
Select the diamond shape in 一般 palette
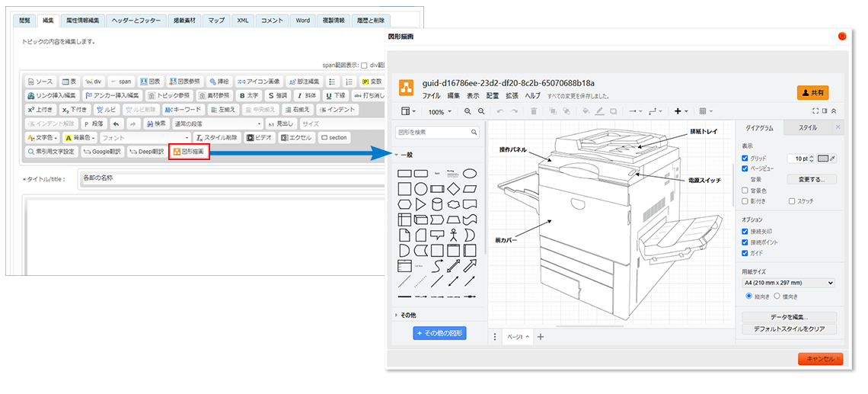pos(453,188)
